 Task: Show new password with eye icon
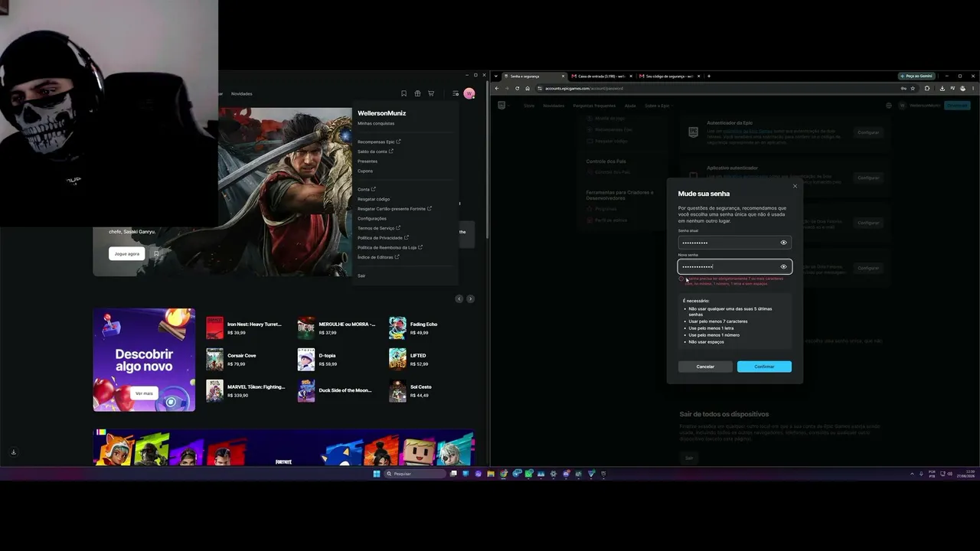(783, 267)
